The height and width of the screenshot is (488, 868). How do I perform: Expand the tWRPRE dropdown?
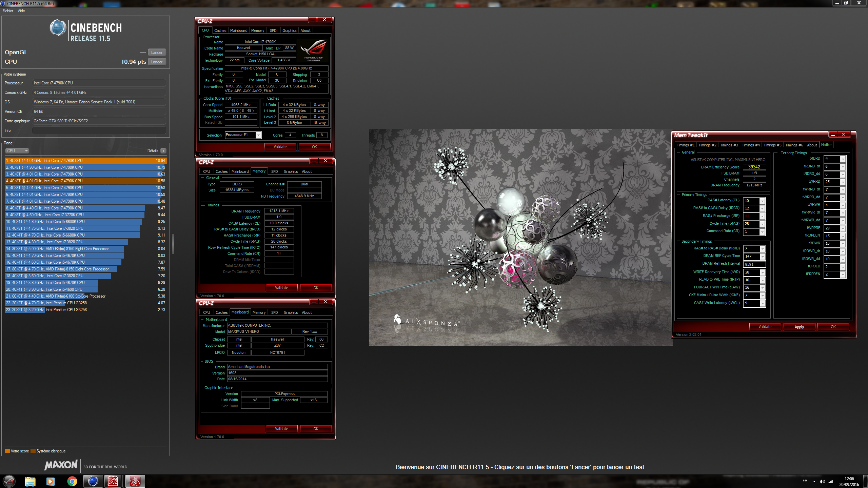pos(843,228)
